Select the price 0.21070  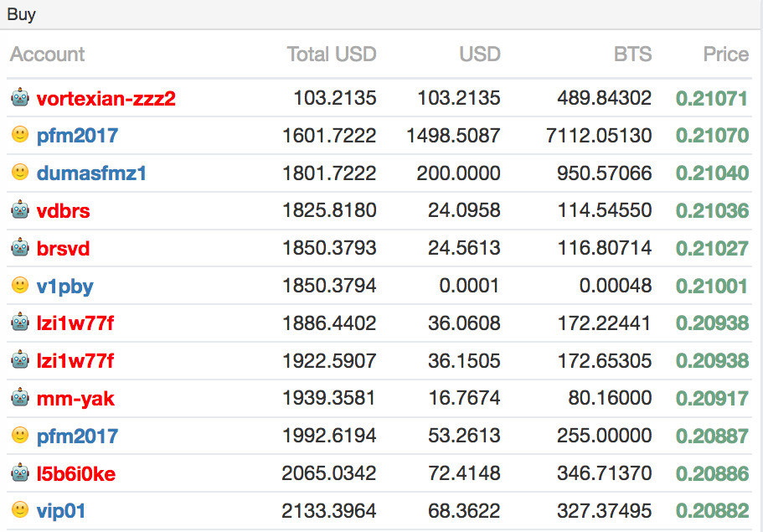(x=712, y=136)
